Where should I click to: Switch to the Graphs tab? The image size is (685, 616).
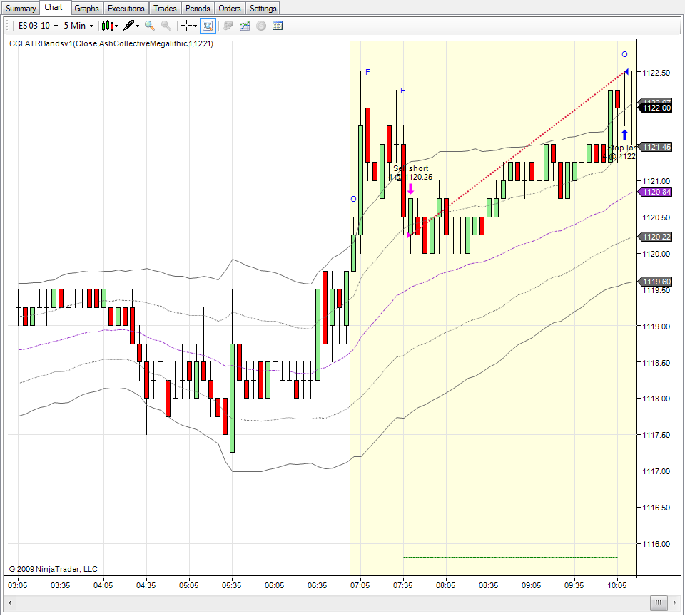point(86,9)
